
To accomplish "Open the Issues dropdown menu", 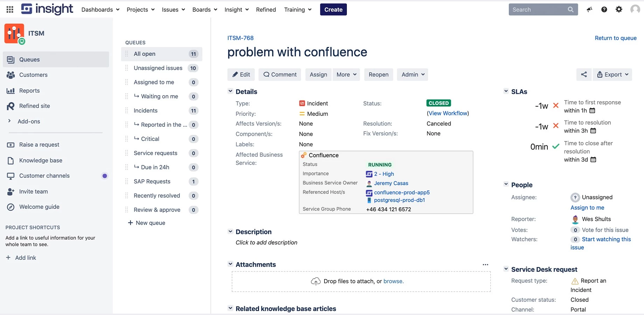I will click(x=174, y=9).
